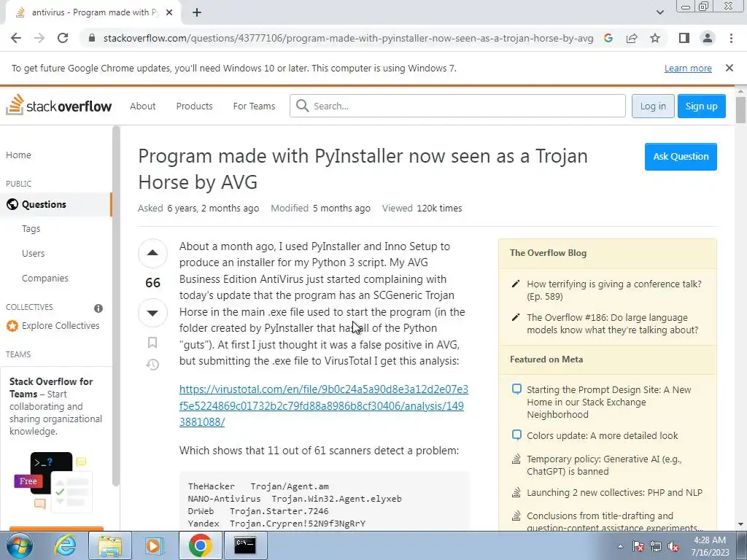Open Users in the sidebar
The width and height of the screenshot is (747, 560).
(33, 253)
